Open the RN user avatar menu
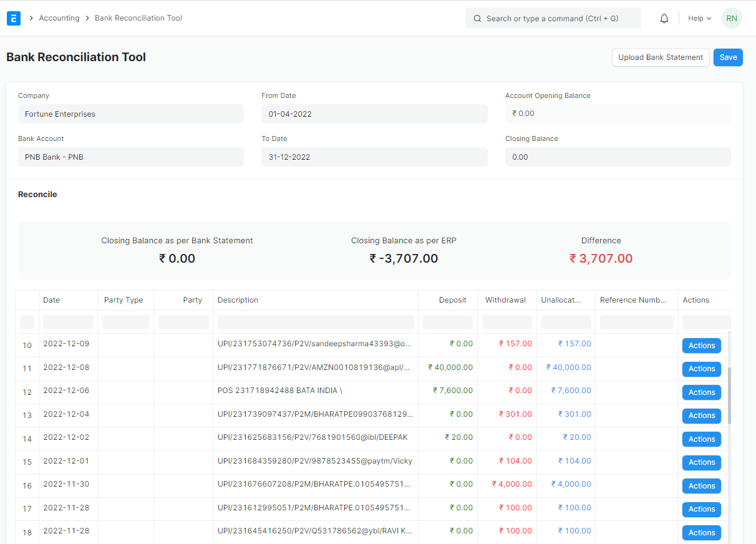 click(731, 18)
